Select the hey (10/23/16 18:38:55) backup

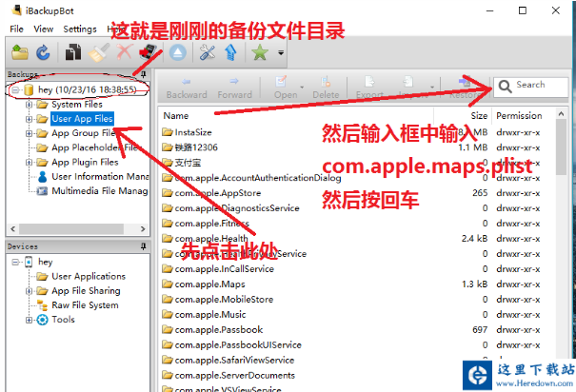tap(87, 89)
